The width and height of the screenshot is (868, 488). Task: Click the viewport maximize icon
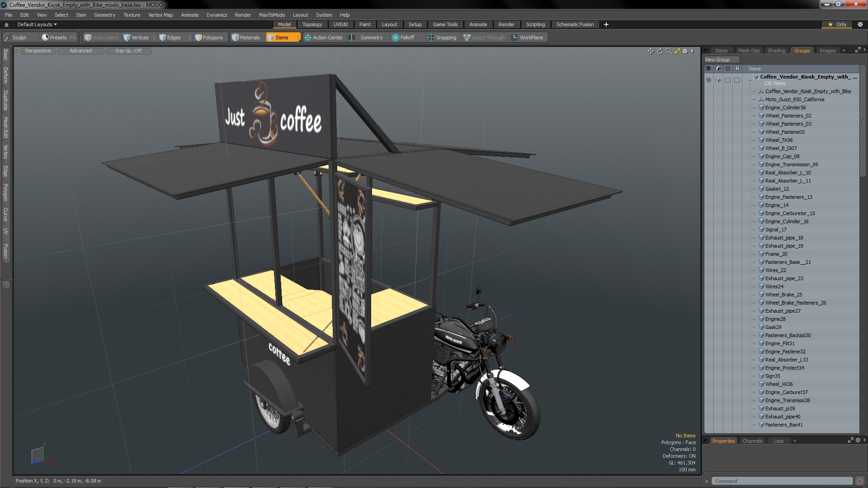tap(677, 51)
